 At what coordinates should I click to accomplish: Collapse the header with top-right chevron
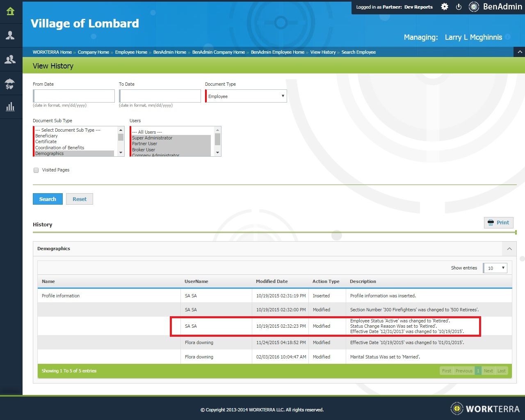pos(520,52)
